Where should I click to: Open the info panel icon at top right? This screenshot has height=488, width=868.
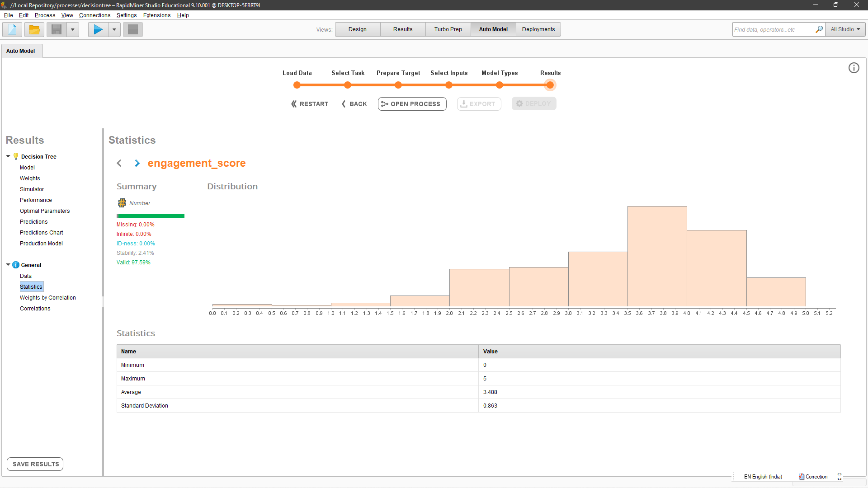pos(854,68)
